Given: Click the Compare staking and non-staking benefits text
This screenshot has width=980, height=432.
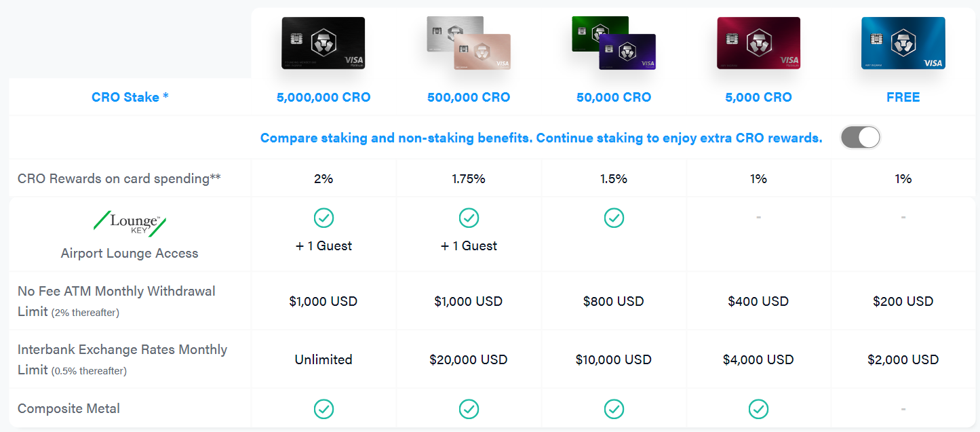Looking at the screenshot, I should coord(541,138).
